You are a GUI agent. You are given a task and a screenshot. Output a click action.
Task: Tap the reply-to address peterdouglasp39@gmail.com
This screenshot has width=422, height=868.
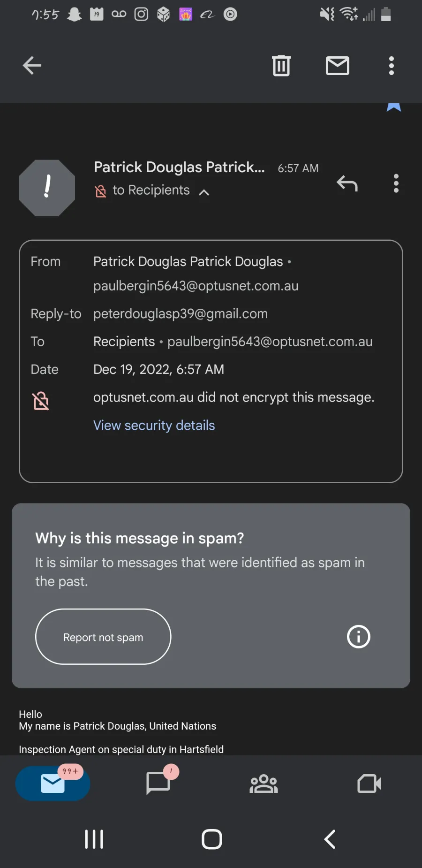(181, 314)
